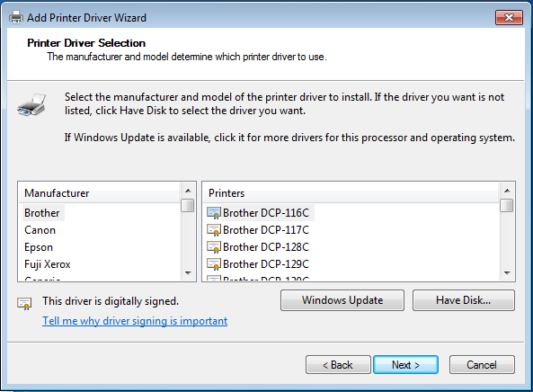Select Brother DCP-117C printer model
The width and height of the screenshot is (533, 392).
coord(266,230)
